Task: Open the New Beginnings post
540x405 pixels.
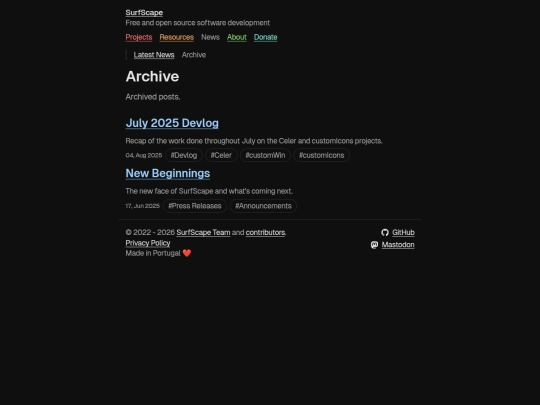Action: 168,173
